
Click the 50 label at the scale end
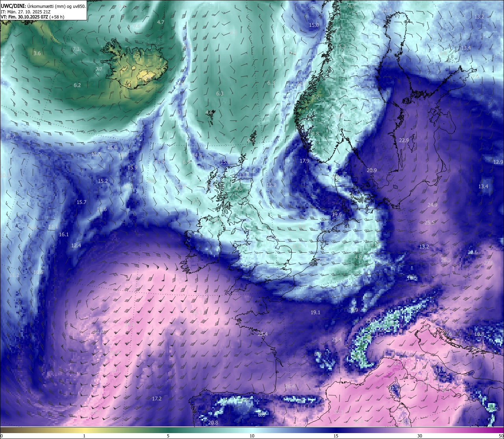point(501,436)
